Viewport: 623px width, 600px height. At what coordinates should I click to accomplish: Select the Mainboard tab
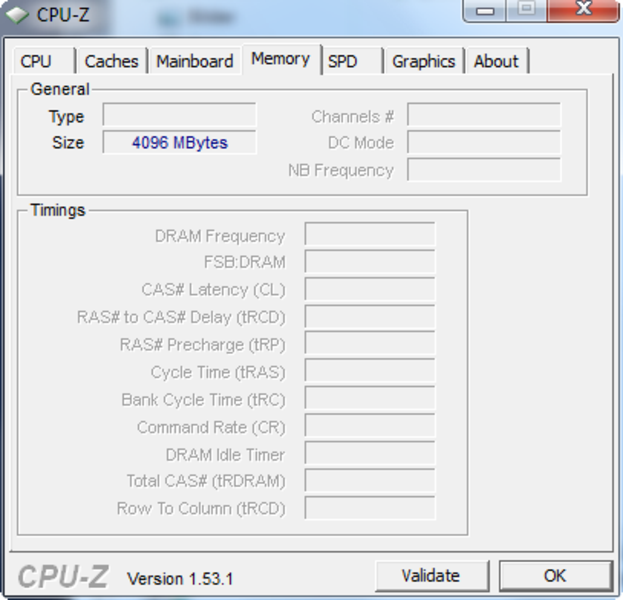pyautogui.click(x=194, y=61)
